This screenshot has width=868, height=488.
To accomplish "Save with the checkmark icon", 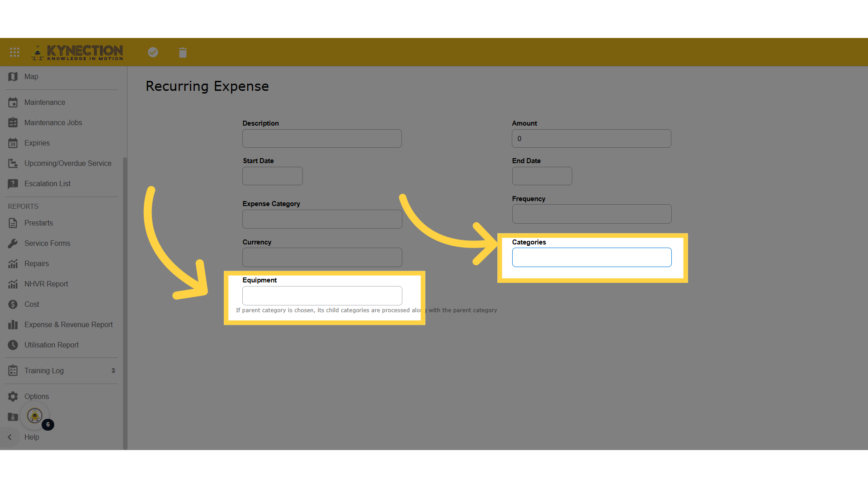I will pos(153,52).
